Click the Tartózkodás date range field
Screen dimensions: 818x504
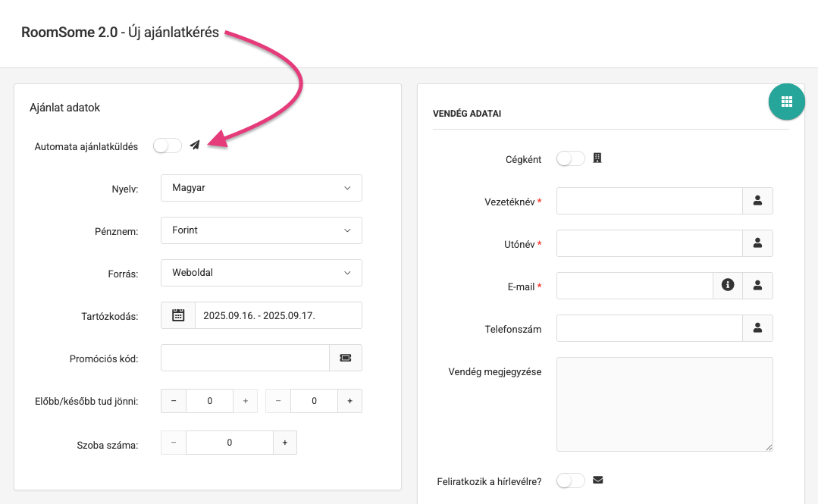(277, 315)
